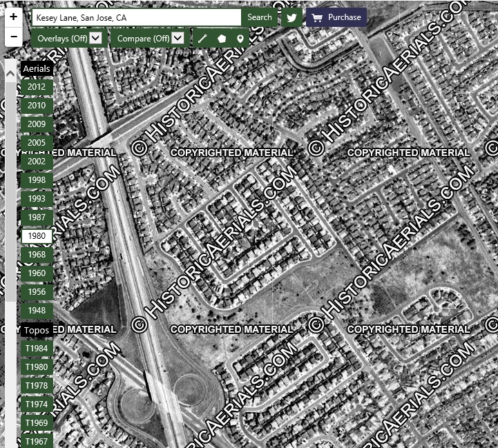Screen dimensions: 498x448
Task: Select the T1974 topo map
Action: (x=37, y=405)
